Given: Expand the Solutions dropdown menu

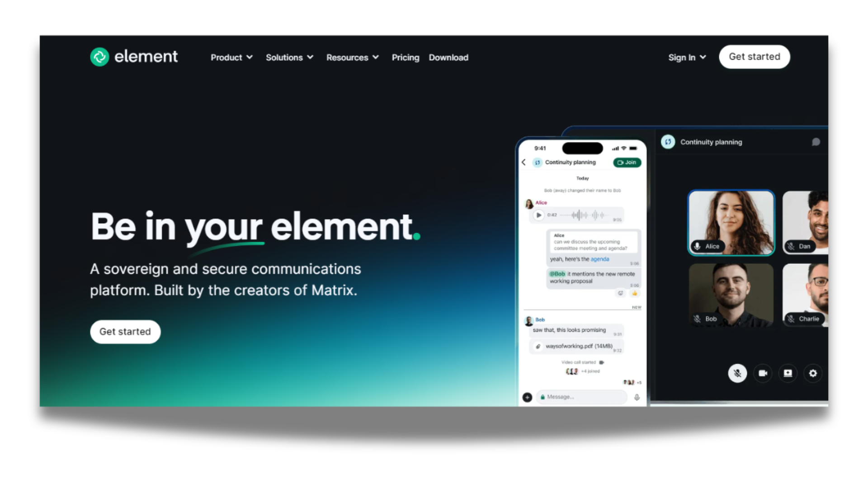Looking at the screenshot, I should (289, 57).
